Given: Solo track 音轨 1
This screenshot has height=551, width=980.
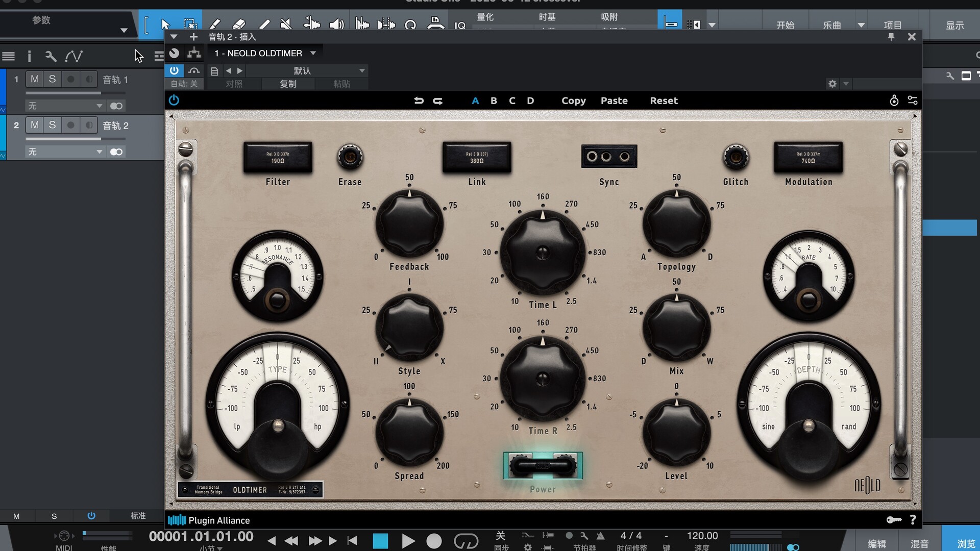Looking at the screenshot, I should (x=52, y=79).
